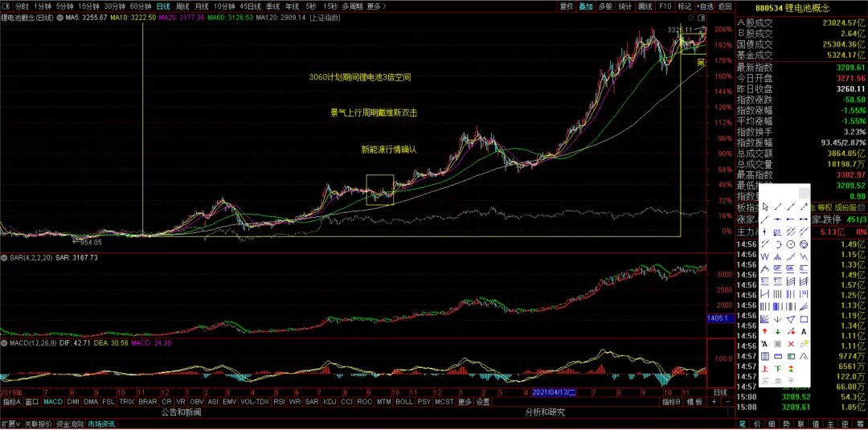This screenshot has height=430, width=868.
Task: Toggle 叠加 overlay mode
Action: click(x=586, y=6)
